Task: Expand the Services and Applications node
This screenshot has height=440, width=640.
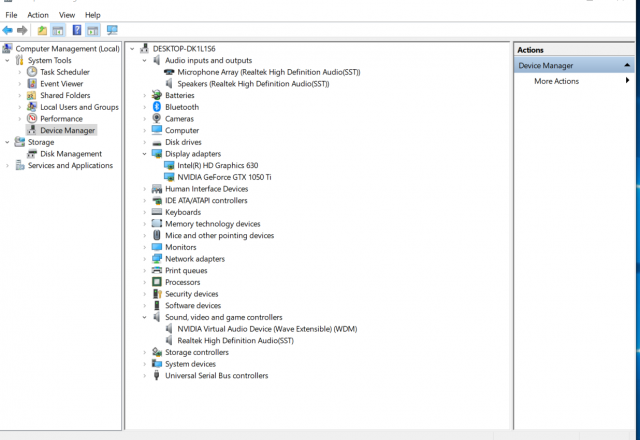Action: (x=8, y=166)
